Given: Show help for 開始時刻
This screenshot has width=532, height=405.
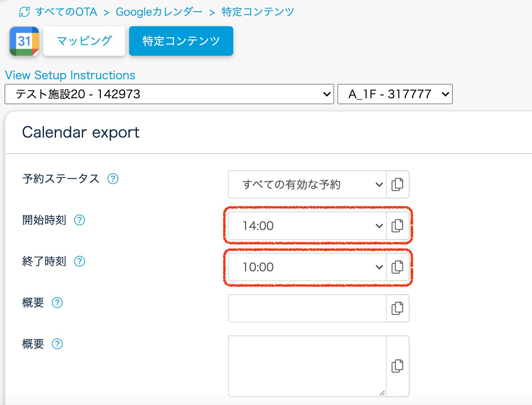Looking at the screenshot, I should coord(80,220).
